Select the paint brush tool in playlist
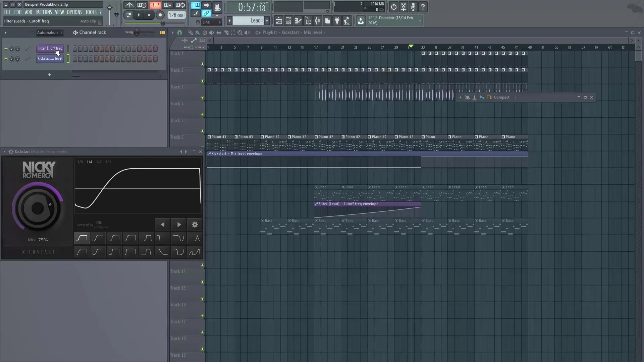644x362 pixels. pos(198,33)
